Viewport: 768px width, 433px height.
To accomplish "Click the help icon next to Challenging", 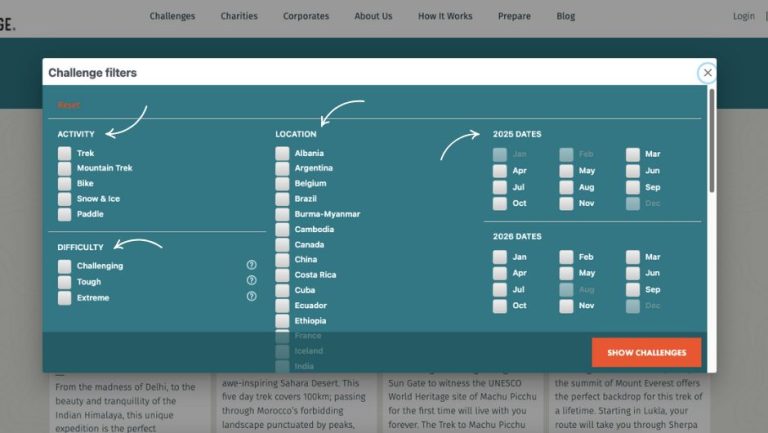I will tap(251, 266).
